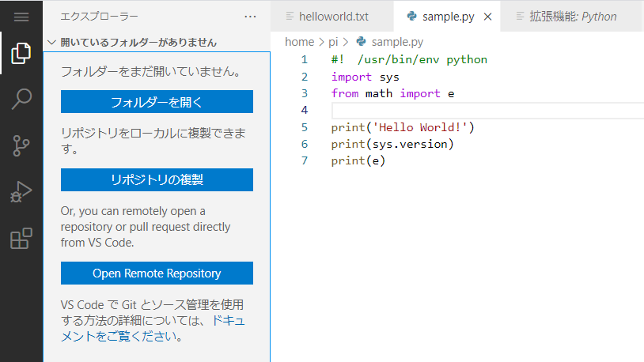The height and width of the screenshot is (362, 644).
Task: Click print(sys.version) code line
Action: tap(392, 144)
